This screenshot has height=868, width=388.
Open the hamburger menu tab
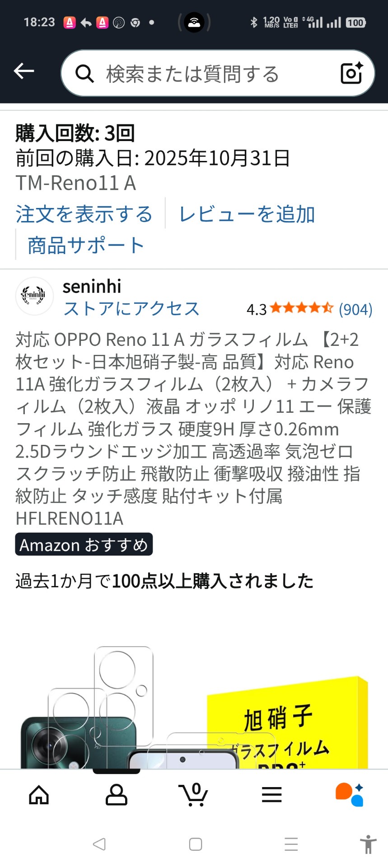pos(271,795)
